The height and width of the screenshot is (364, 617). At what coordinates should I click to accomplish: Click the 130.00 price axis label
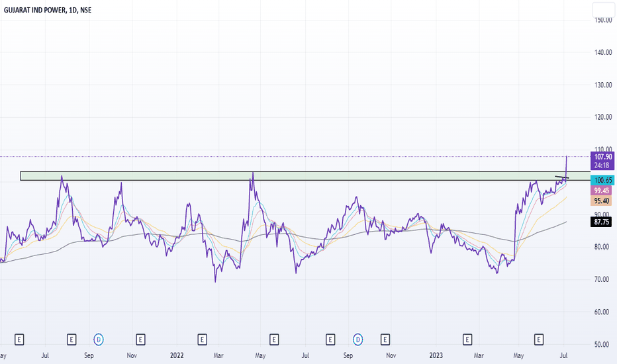point(603,85)
